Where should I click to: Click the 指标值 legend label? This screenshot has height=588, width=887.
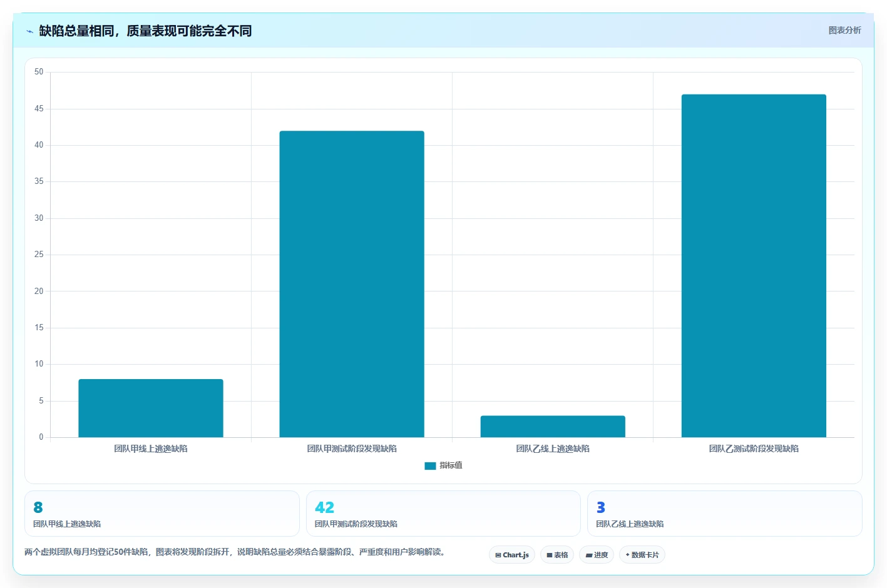pos(451,465)
